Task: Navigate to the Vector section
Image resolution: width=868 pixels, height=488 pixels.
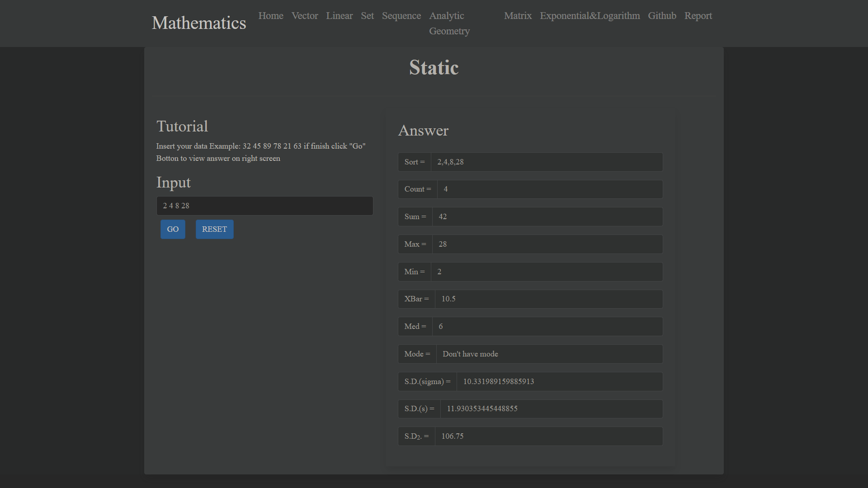Action: pyautogui.click(x=305, y=15)
